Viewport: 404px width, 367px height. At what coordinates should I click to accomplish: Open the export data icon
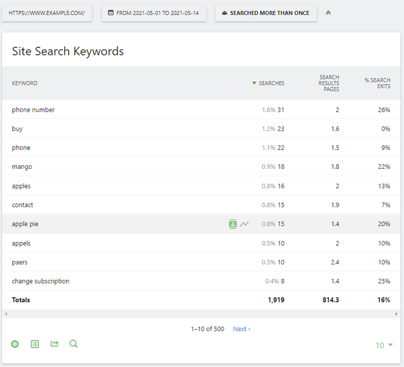click(x=54, y=344)
